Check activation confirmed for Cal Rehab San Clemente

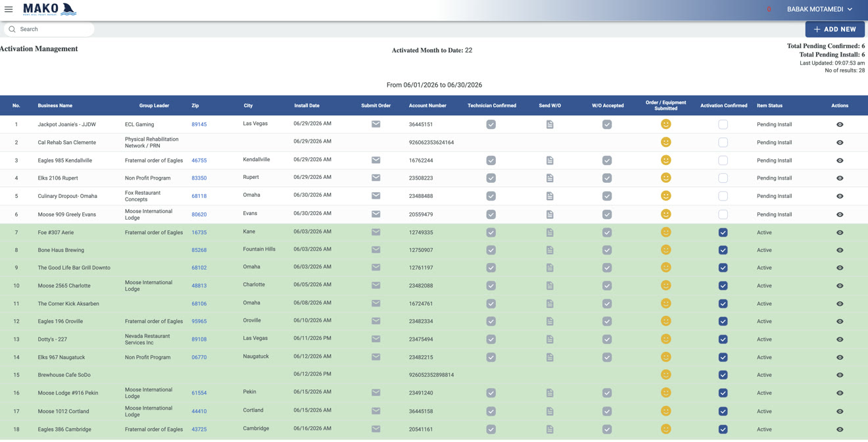click(723, 142)
